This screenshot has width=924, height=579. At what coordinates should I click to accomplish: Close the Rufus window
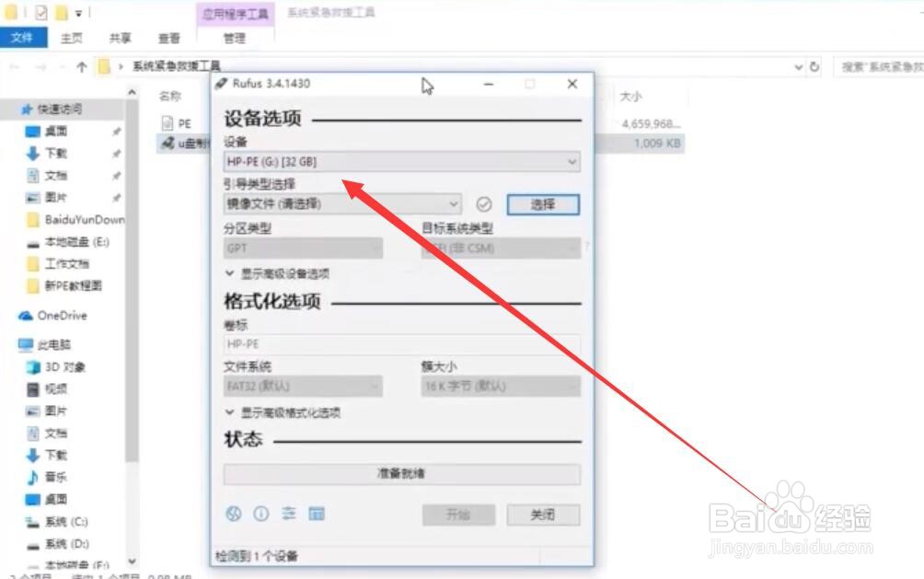point(572,85)
